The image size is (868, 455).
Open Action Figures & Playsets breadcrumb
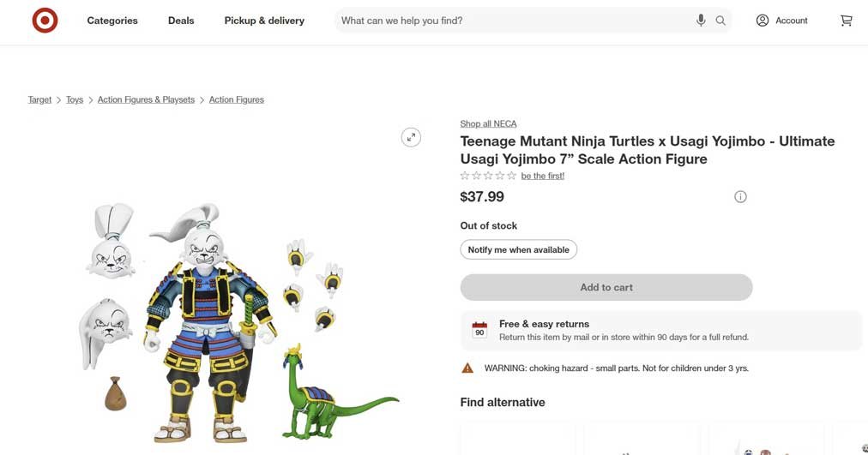tap(146, 99)
